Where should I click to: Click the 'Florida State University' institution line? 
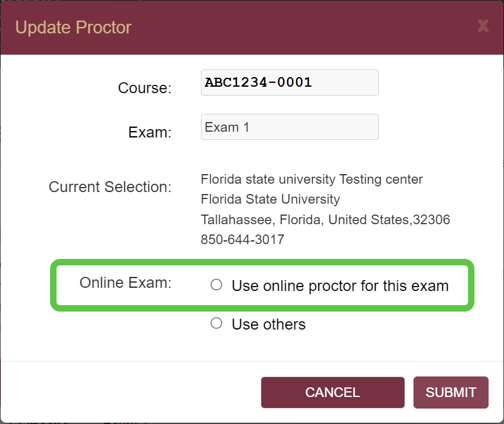tap(270, 199)
